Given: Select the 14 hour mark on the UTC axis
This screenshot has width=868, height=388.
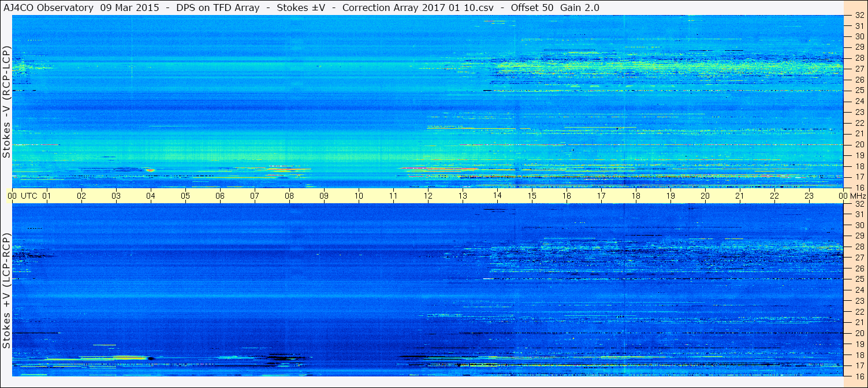Looking at the screenshot, I should pyautogui.click(x=497, y=196).
